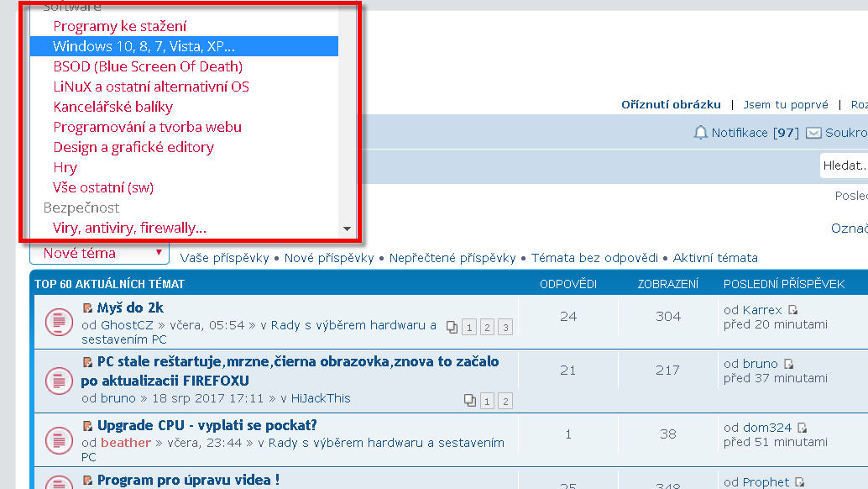Viewport: 868px width, 489px height.
Task: Click the 'Hledat..' search field
Action: click(844, 166)
